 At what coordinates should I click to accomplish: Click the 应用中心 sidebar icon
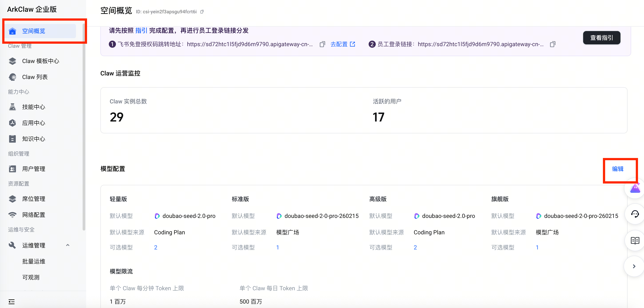12,123
